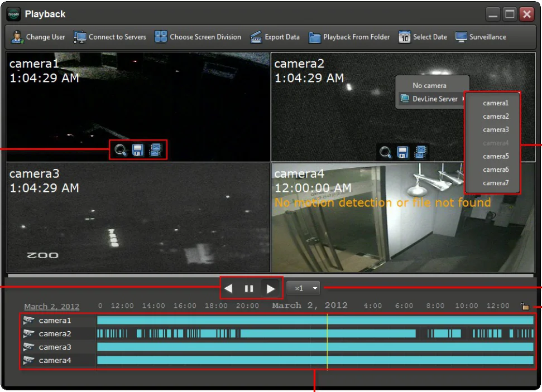542x392 pixels.
Task: Click Export Data in the toolbar
Action: 275,37
